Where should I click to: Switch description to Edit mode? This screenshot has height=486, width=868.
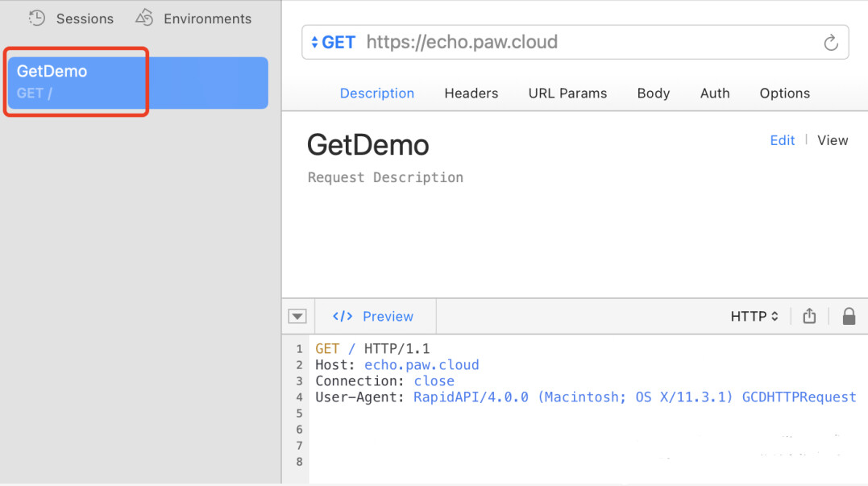pos(783,140)
